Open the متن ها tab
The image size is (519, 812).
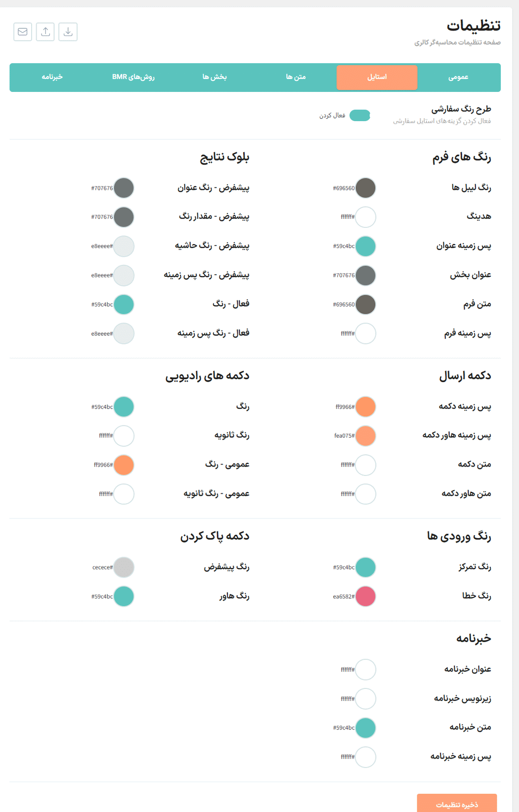(296, 77)
